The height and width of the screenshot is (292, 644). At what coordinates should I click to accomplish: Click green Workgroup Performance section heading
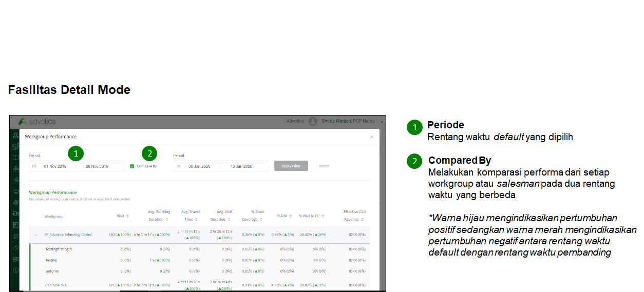point(53,192)
